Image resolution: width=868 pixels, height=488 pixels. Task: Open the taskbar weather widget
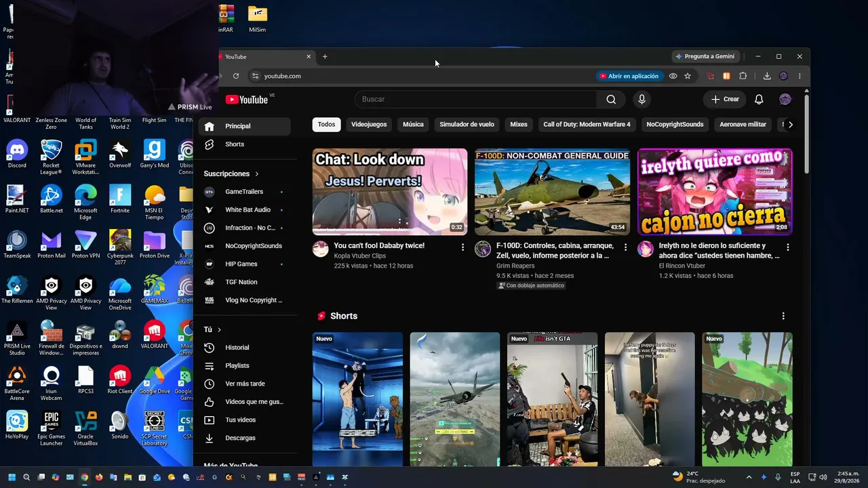698,477
